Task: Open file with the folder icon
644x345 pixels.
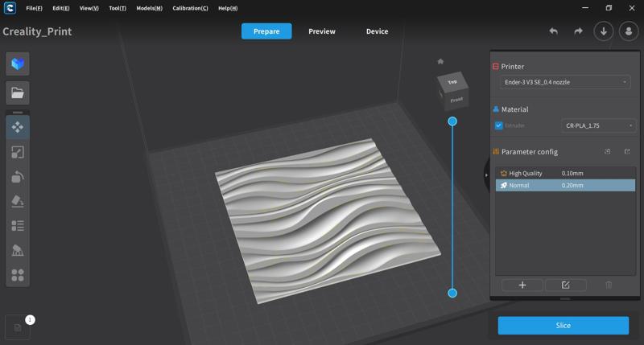Action: click(x=18, y=92)
